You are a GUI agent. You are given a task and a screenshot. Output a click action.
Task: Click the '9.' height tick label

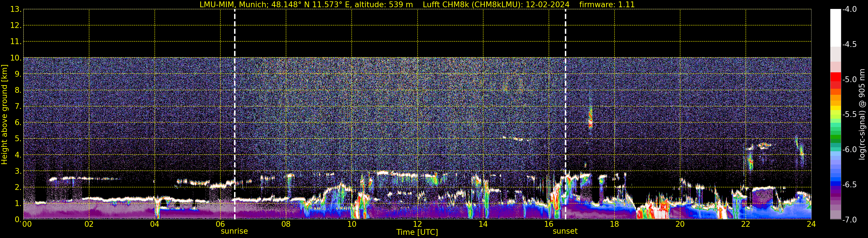coord(18,74)
